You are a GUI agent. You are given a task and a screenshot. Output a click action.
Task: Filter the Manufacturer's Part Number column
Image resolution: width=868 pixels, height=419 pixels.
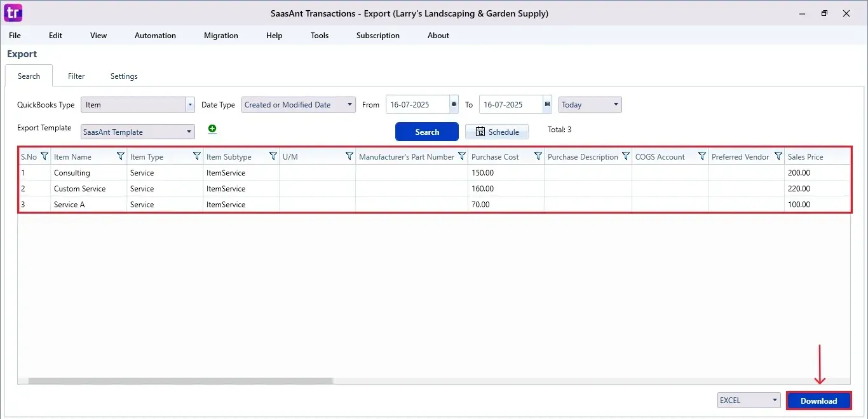(x=462, y=156)
